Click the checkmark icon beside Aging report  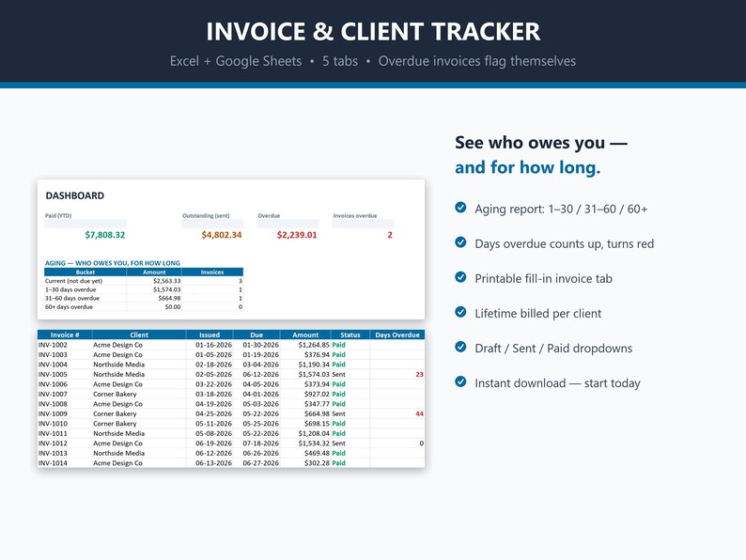(x=460, y=208)
